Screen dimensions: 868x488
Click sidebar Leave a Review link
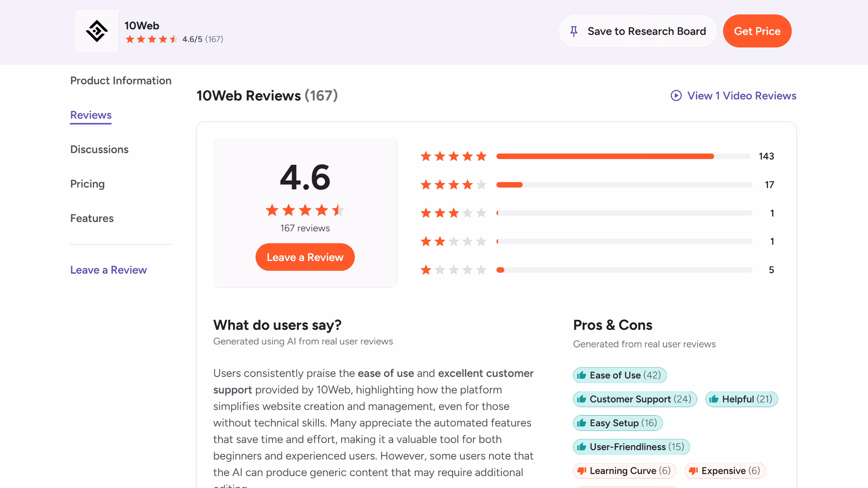pyautogui.click(x=108, y=270)
